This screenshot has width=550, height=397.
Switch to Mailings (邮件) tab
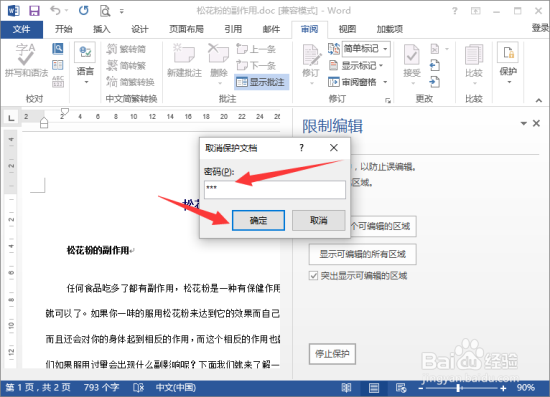(x=271, y=29)
